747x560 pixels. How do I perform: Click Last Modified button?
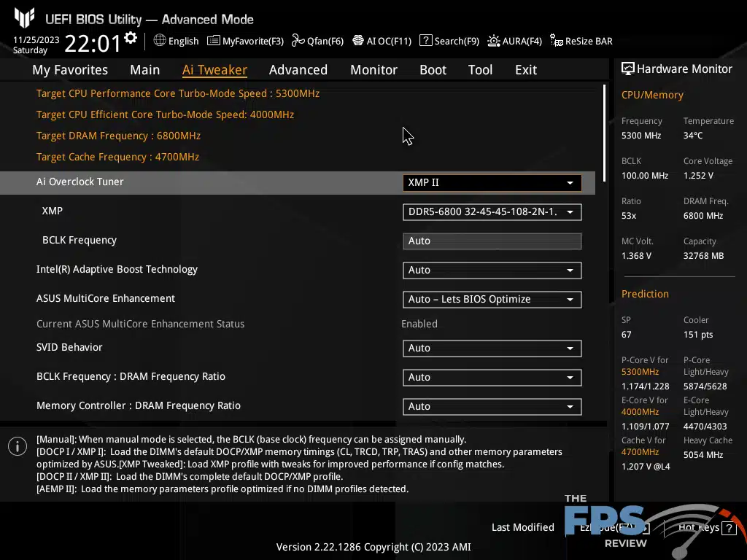click(522, 527)
